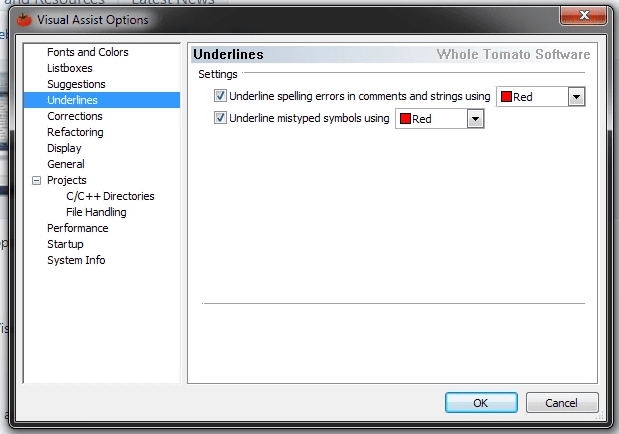Image resolution: width=619 pixels, height=434 pixels.
Task: Open mistyped symbols color dropdown arrow
Action: pos(475,119)
